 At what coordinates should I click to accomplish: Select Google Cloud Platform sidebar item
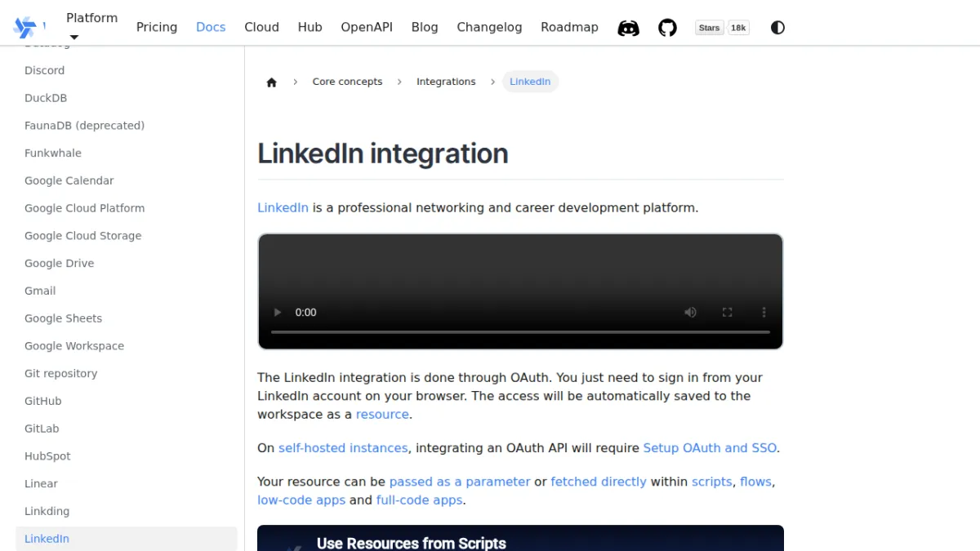pos(127,208)
